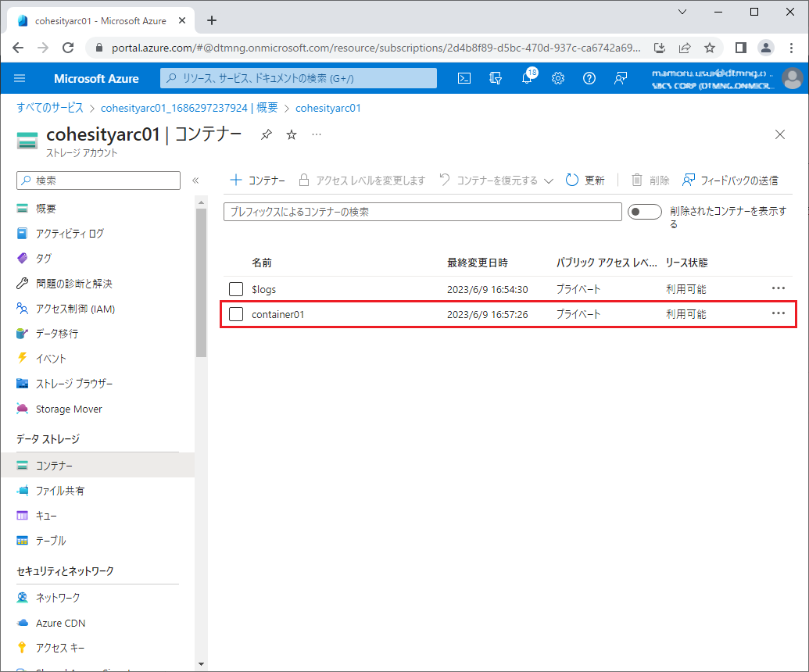Open the Chrome three-dot menu
This screenshot has height=672, width=809.
tap(791, 48)
